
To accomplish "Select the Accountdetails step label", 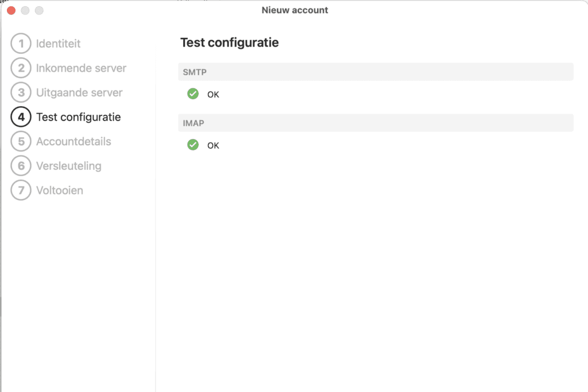I will [73, 141].
